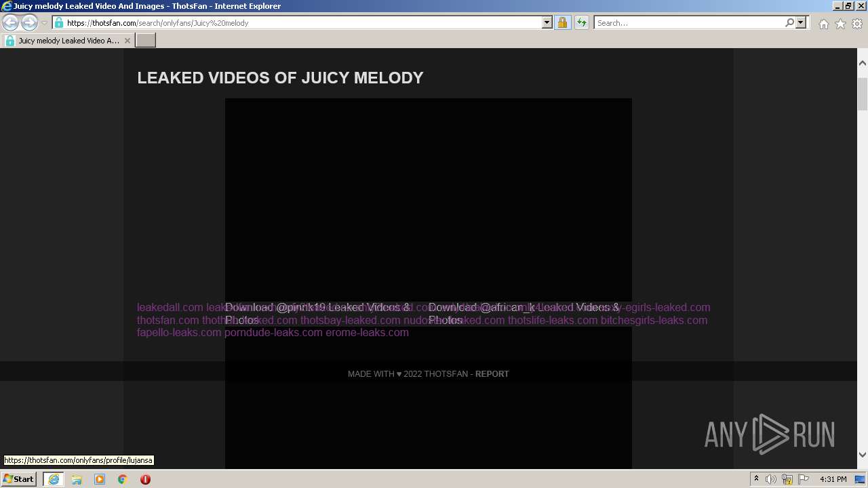Go to the Home page icon
Image resolution: width=868 pixels, height=488 pixels.
click(823, 24)
